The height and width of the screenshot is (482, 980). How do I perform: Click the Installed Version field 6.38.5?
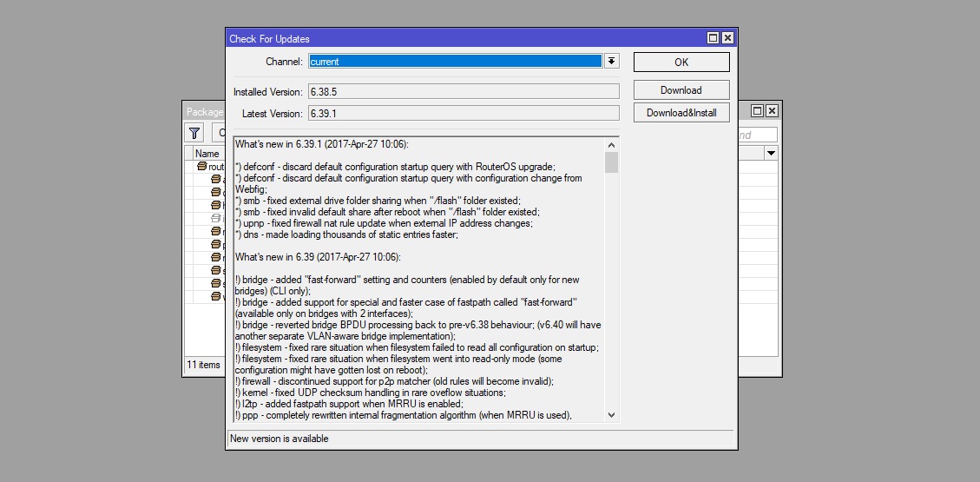coord(464,91)
